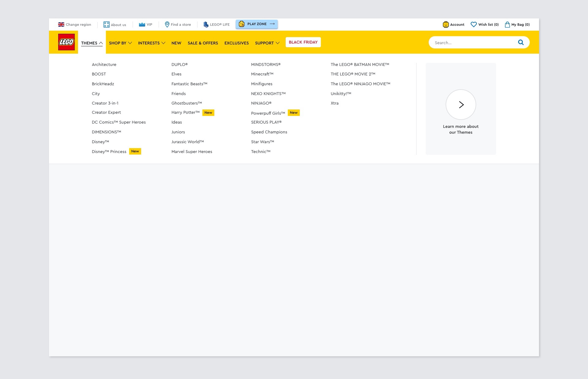588x379 pixels.
Task: Click the About us icon
Action: 106,25
